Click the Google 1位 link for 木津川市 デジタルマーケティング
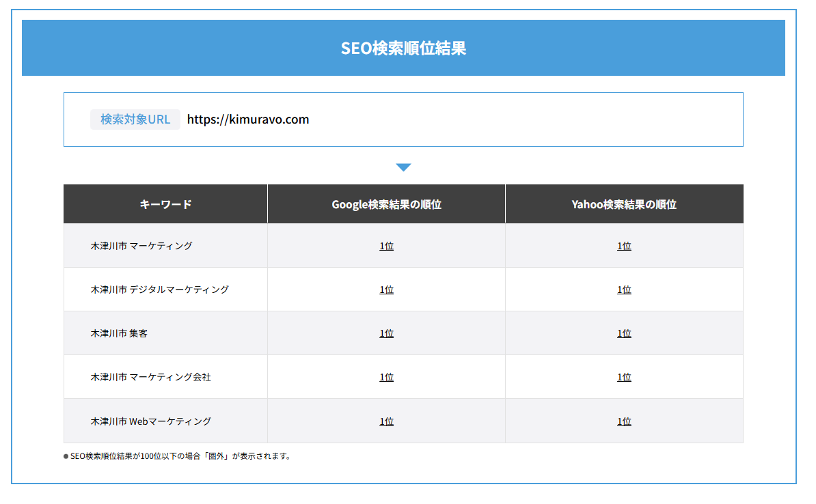This screenshot has width=816, height=504. pyautogui.click(x=386, y=289)
